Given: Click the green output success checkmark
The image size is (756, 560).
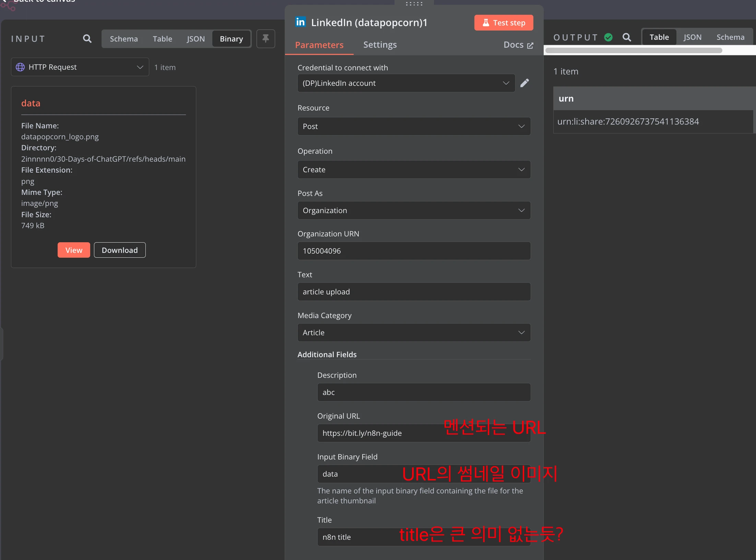Looking at the screenshot, I should click(608, 37).
